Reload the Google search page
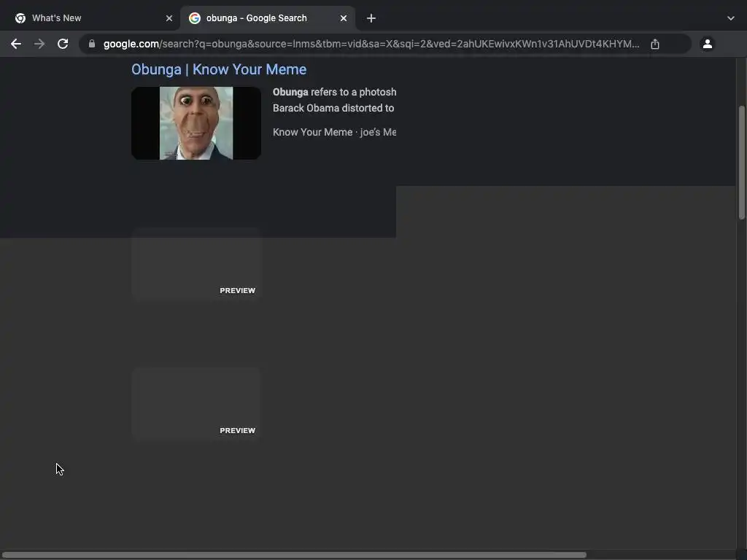Image resolution: width=747 pixels, height=560 pixels. point(63,44)
